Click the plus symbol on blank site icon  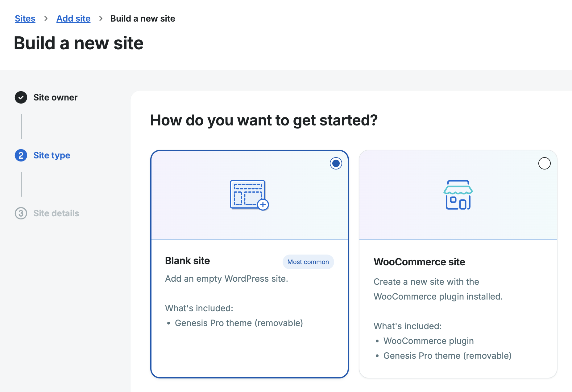263,205
